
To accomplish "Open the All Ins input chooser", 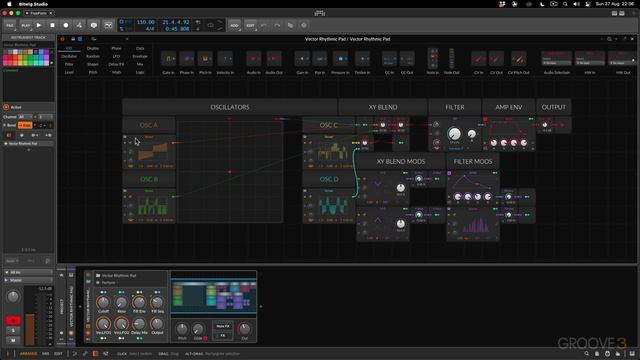I will click(29, 272).
